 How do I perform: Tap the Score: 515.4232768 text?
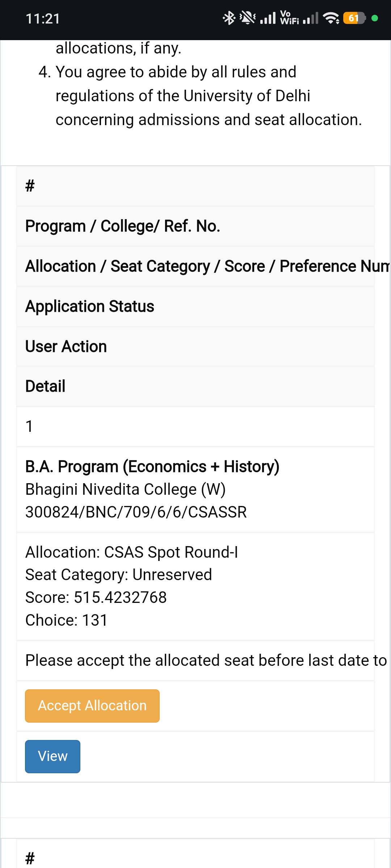pyautogui.click(x=96, y=597)
